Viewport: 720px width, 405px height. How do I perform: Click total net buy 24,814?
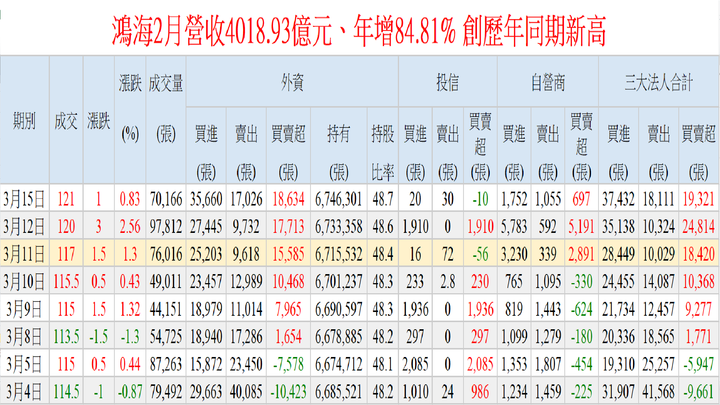pyautogui.click(x=698, y=227)
